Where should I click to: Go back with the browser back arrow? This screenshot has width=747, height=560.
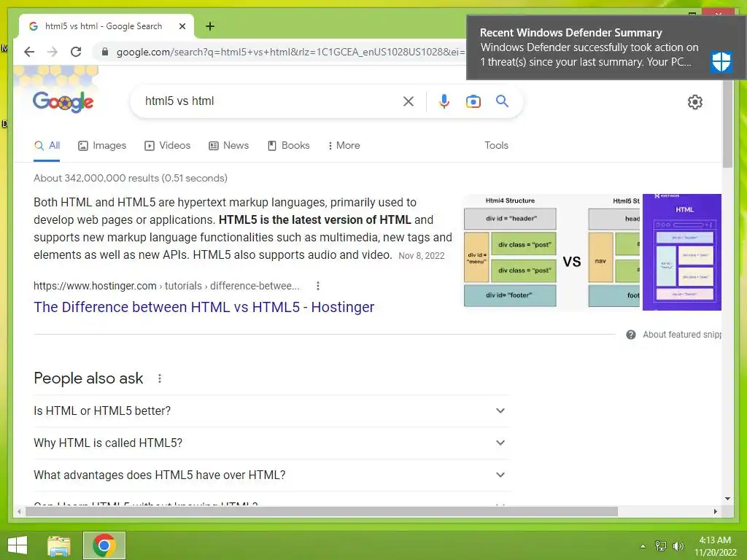coord(29,52)
